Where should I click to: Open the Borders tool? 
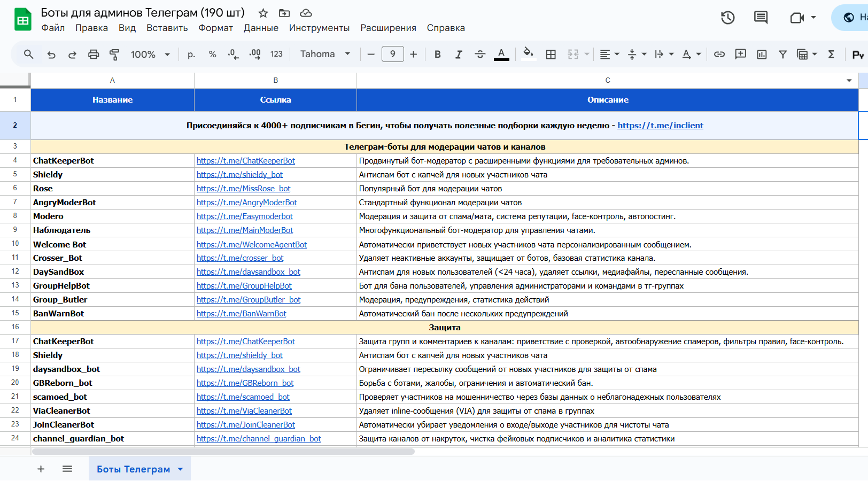click(x=551, y=55)
